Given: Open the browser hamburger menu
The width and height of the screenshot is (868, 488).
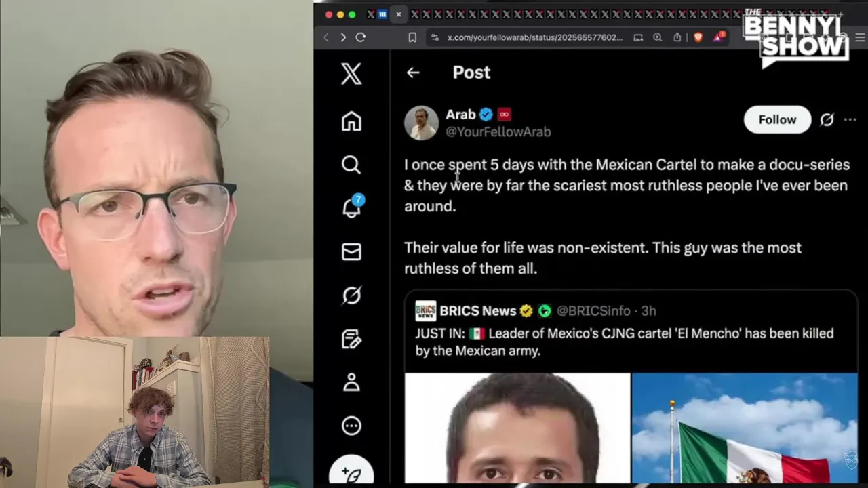Looking at the screenshot, I should (x=860, y=37).
